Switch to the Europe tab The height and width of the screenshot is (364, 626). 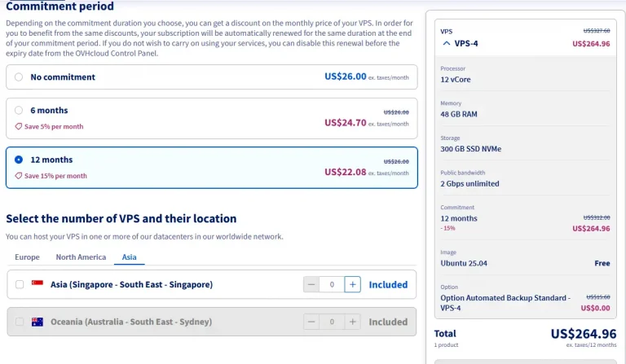[x=27, y=257]
